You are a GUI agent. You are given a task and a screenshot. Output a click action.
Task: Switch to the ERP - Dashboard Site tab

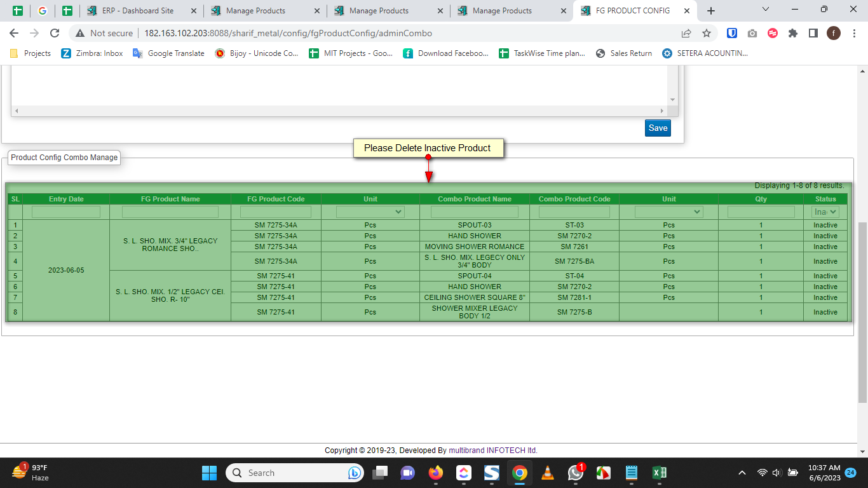142,11
